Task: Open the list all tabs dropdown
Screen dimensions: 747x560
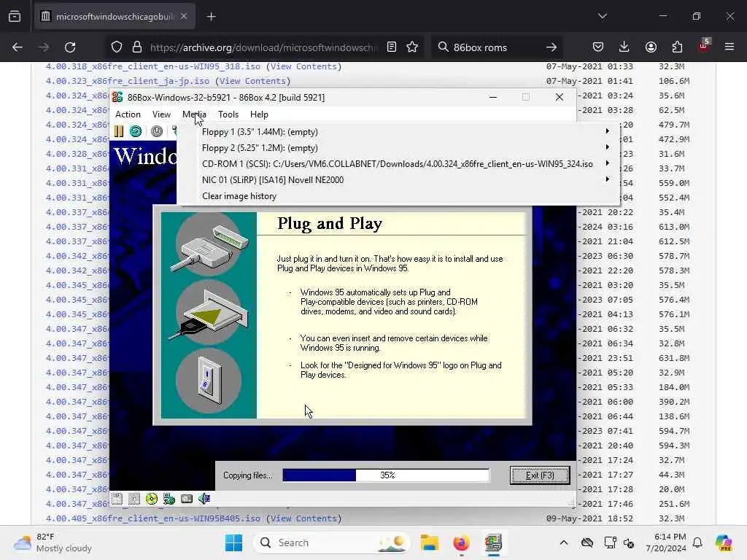Action: pos(602,16)
